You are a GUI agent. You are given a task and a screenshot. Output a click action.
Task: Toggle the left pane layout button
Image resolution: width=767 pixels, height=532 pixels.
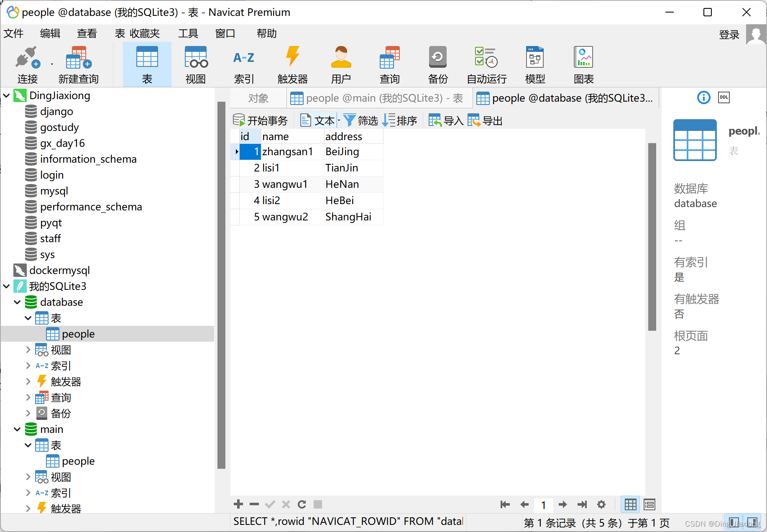click(x=734, y=522)
